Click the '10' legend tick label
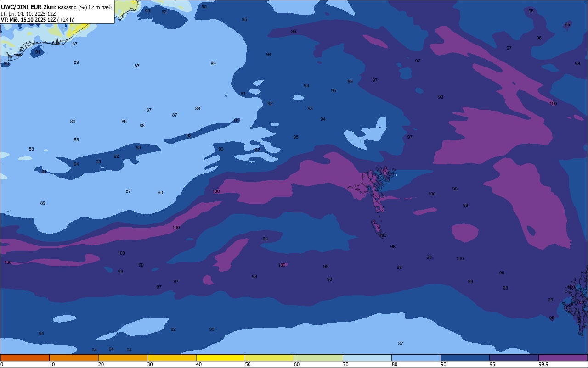The image size is (588, 368). [x=52, y=364]
